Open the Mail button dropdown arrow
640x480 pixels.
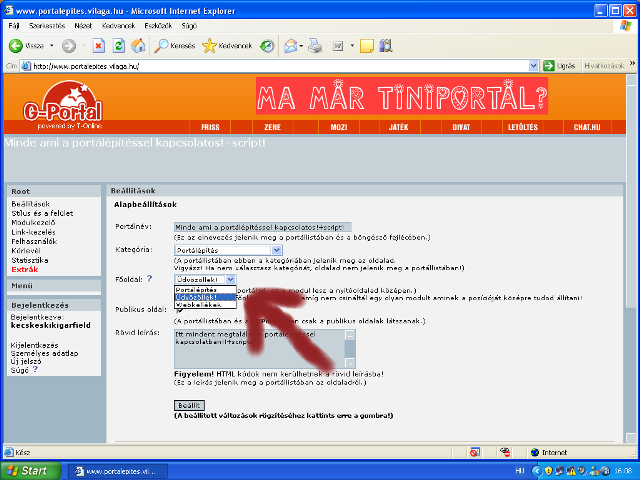coord(301,46)
